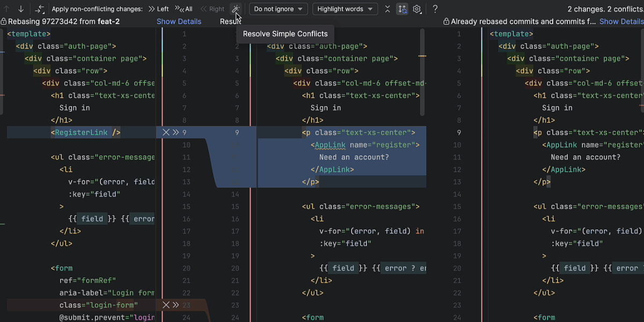Toggle synchronized scrolling in the toolbar
The height and width of the screenshot is (322, 644).
click(402, 9)
